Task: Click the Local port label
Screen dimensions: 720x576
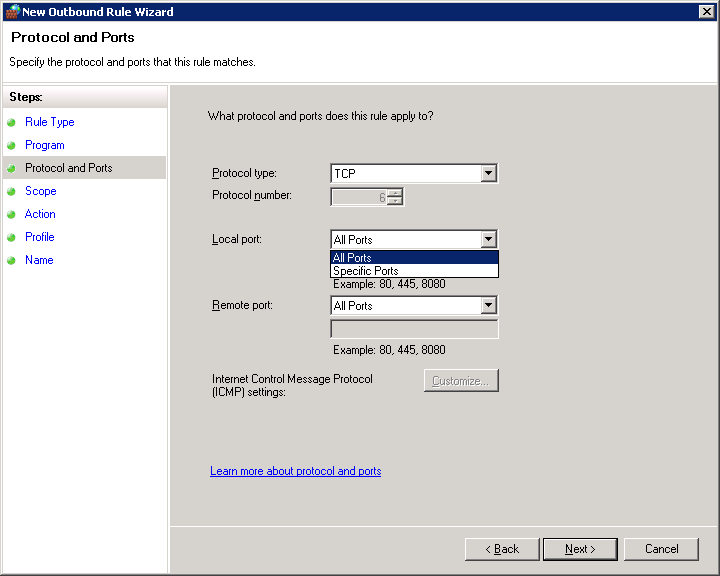Action: click(x=237, y=239)
